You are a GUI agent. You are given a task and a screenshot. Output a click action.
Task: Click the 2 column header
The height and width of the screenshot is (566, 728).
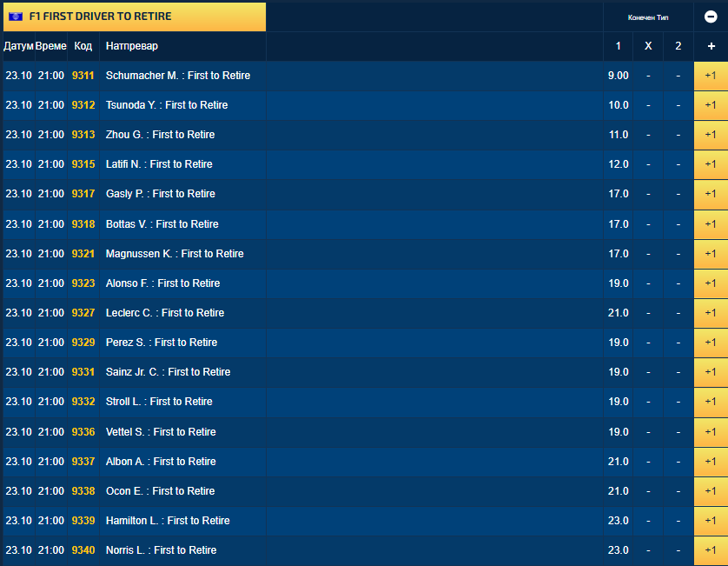click(678, 46)
